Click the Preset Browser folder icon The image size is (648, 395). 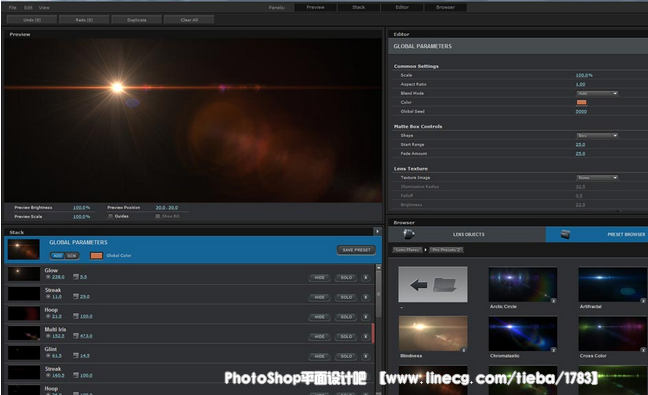tap(565, 234)
